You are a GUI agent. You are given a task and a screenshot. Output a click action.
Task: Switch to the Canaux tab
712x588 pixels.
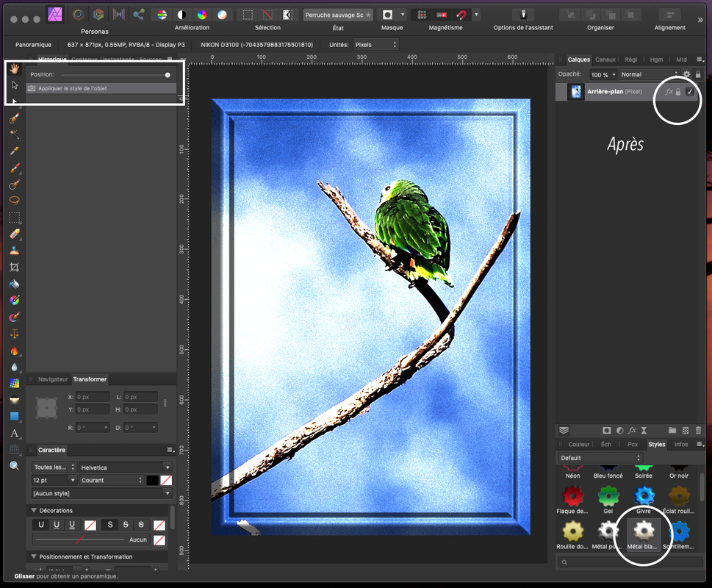tap(605, 60)
